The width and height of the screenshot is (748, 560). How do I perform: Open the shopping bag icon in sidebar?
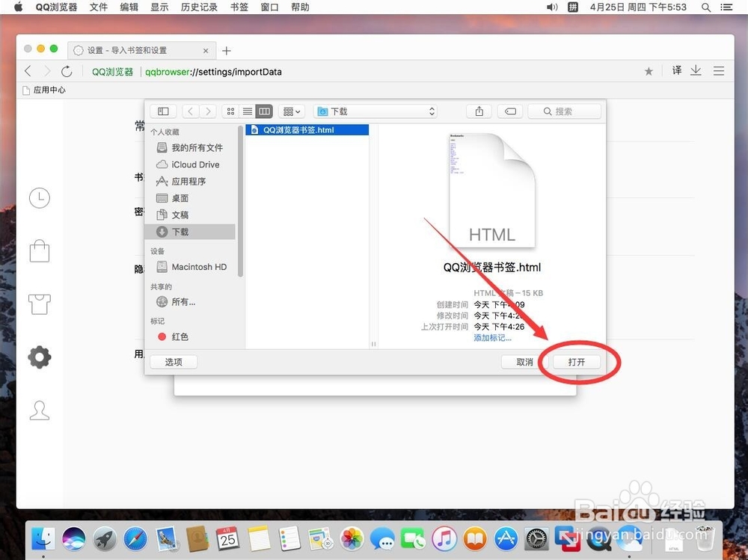(x=40, y=251)
